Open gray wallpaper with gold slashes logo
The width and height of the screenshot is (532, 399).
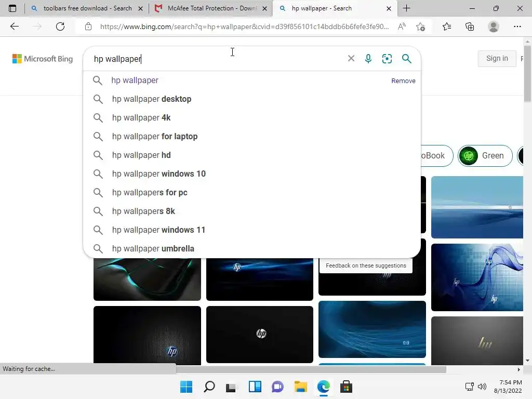(477, 341)
